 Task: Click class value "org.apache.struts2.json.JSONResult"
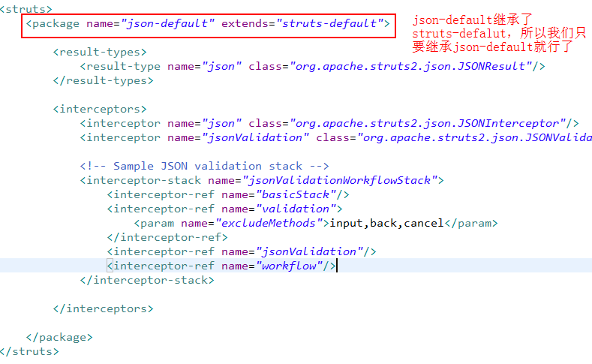pos(410,67)
